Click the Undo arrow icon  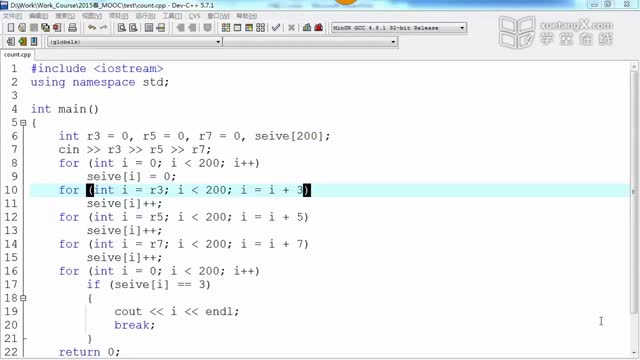[x=92, y=28]
